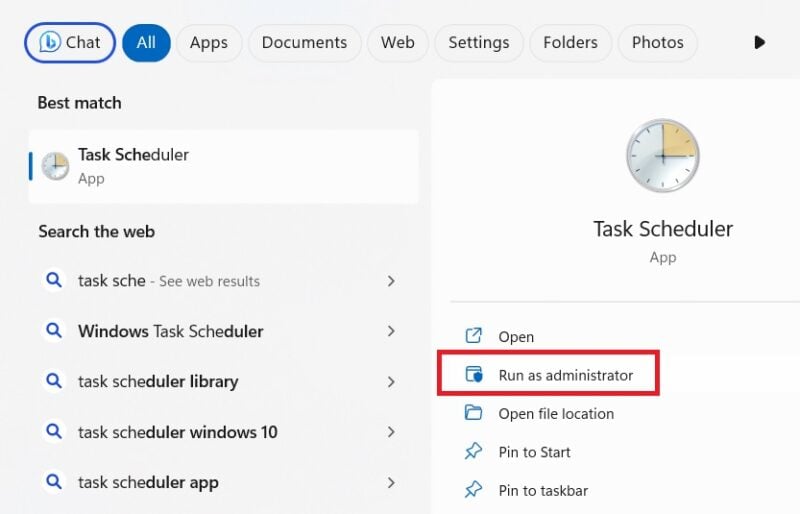The height and width of the screenshot is (514, 800).
Task: Click the Open file location folder icon
Action: [x=473, y=412]
